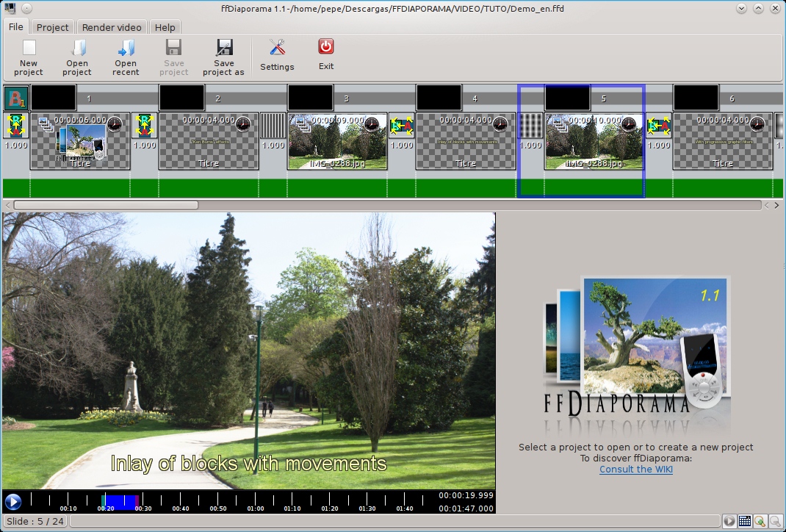This screenshot has width=786, height=532.
Task: Click the black background box of slide 6
Action: [x=696, y=98]
